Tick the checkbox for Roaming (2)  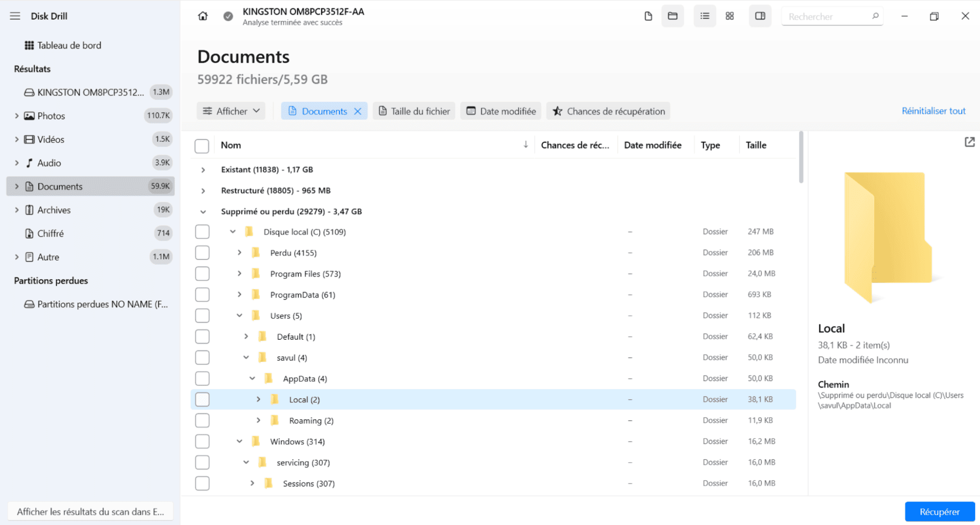pos(202,421)
